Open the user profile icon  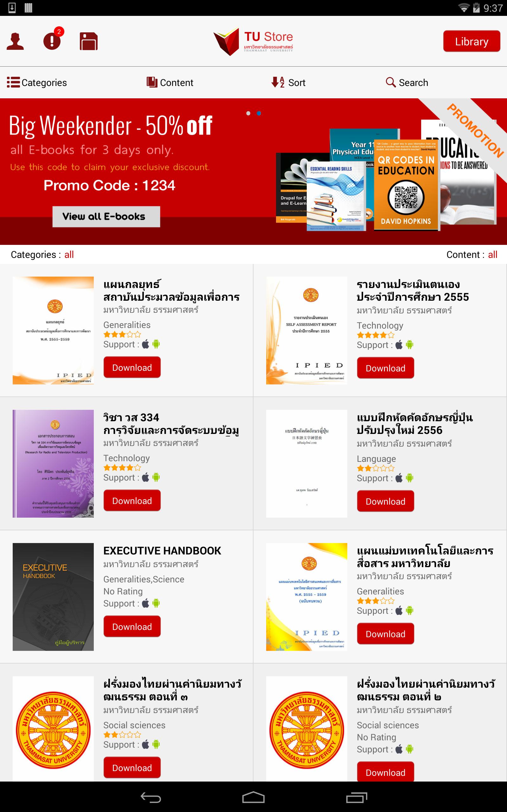pos(15,41)
